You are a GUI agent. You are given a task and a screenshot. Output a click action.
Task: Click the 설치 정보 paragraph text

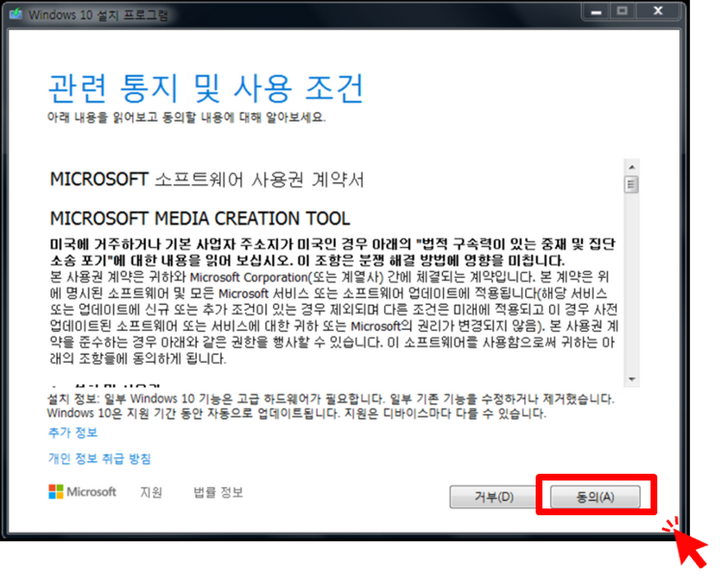331,406
